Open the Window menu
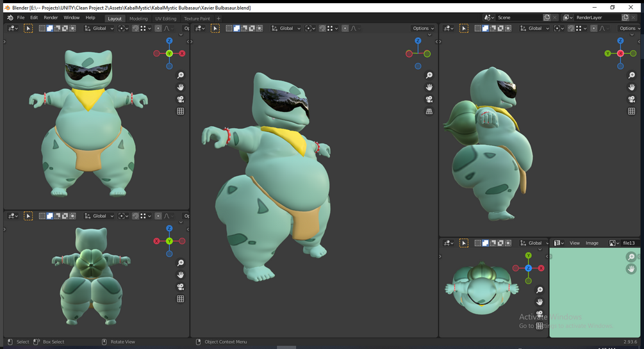Image resolution: width=644 pixels, height=349 pixels. click(72, 18)
